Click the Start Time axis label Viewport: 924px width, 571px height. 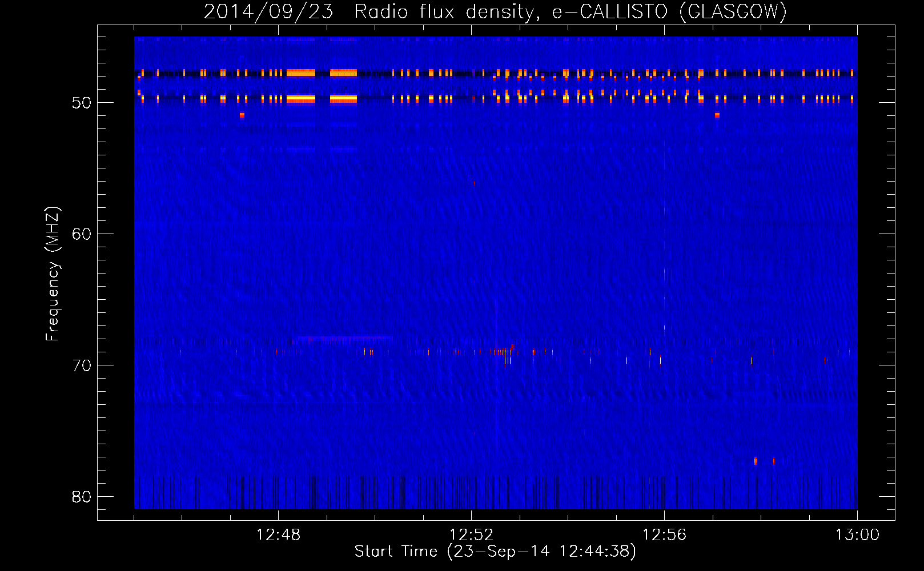click(x=495, y=552)
